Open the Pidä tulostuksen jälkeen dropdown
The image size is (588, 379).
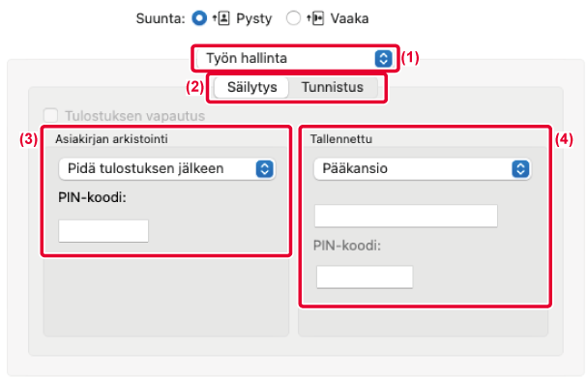[167, 168]
